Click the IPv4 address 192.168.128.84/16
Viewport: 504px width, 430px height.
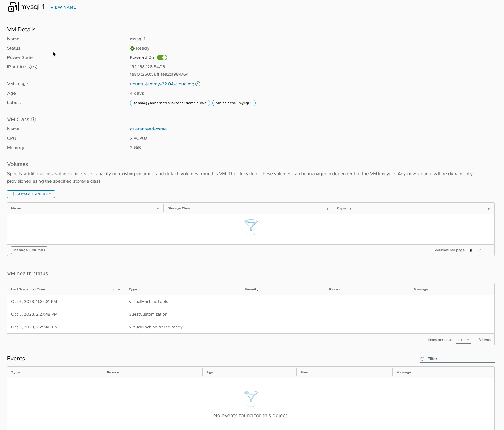click(147, 67)
